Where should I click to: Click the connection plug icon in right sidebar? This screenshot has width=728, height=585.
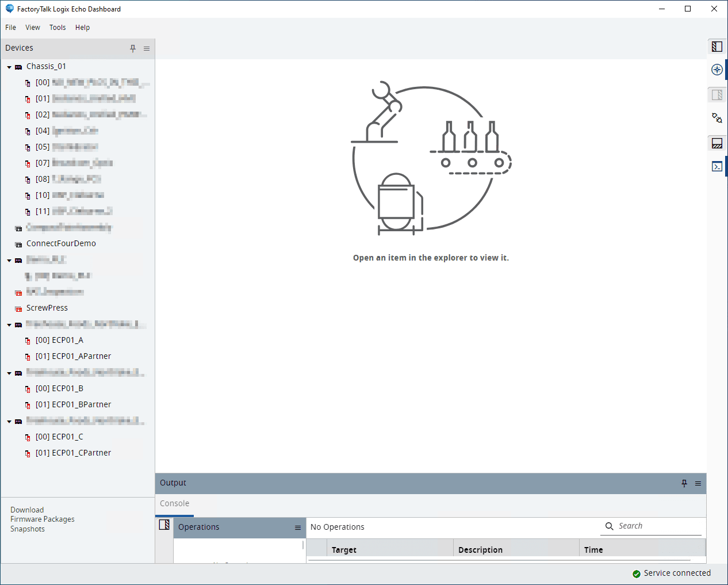coord(717,118)
